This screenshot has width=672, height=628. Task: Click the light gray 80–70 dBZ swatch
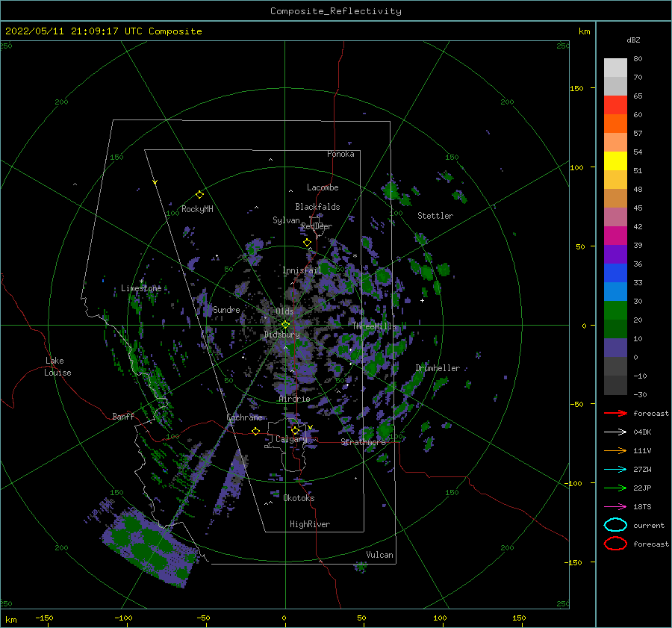[x=615, y=68]
